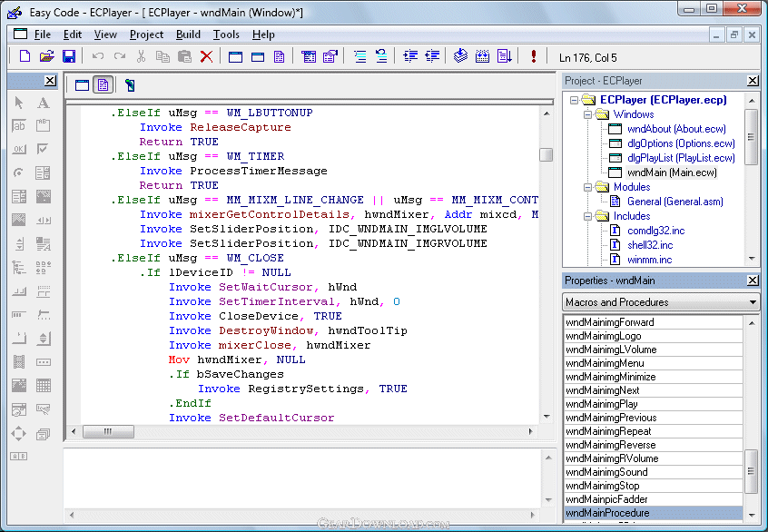Select the radio button control in toolbox
The height and width of the screenshot is (532, 768).
[19, 173]
